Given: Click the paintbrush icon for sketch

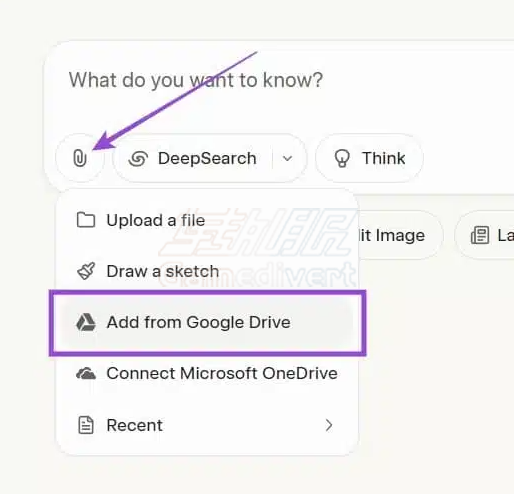Looking at the screenshot, I should (86, 271).
